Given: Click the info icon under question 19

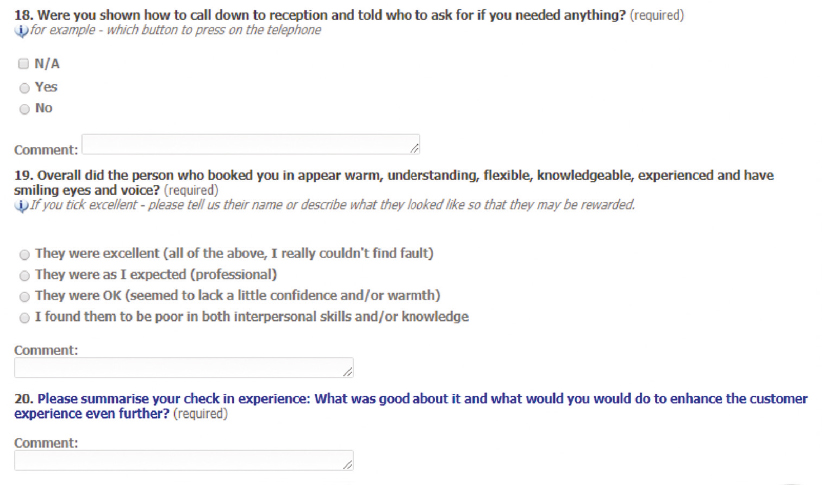Looking at the screenshot, I should (21, 206).
